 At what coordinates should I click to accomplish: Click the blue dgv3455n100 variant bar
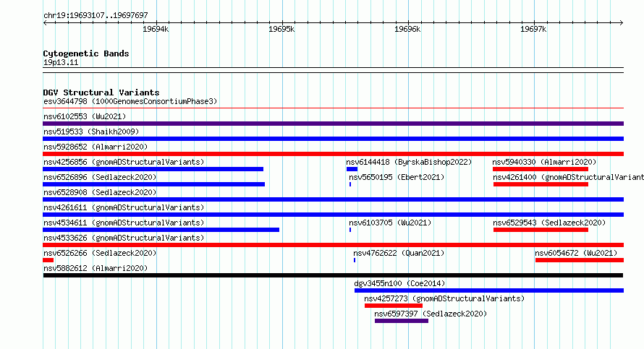click(x=489, y=290)
